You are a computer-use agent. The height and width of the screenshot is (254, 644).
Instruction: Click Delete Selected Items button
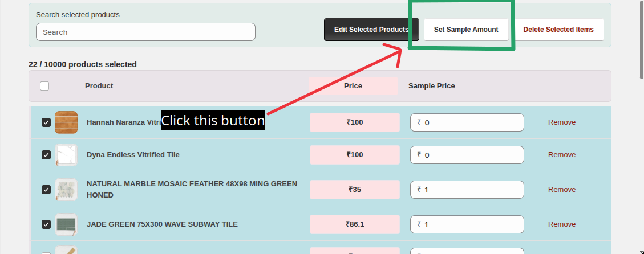558,30
